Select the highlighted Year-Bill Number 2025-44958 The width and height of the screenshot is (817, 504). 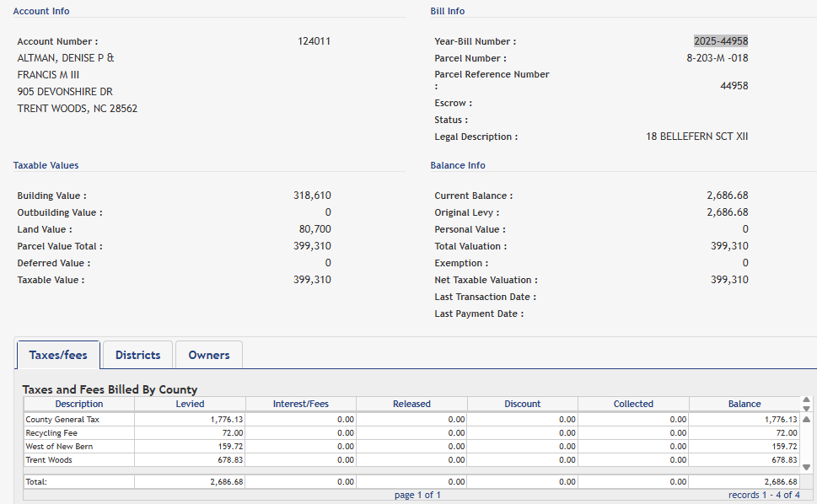[x=720, y=41]
